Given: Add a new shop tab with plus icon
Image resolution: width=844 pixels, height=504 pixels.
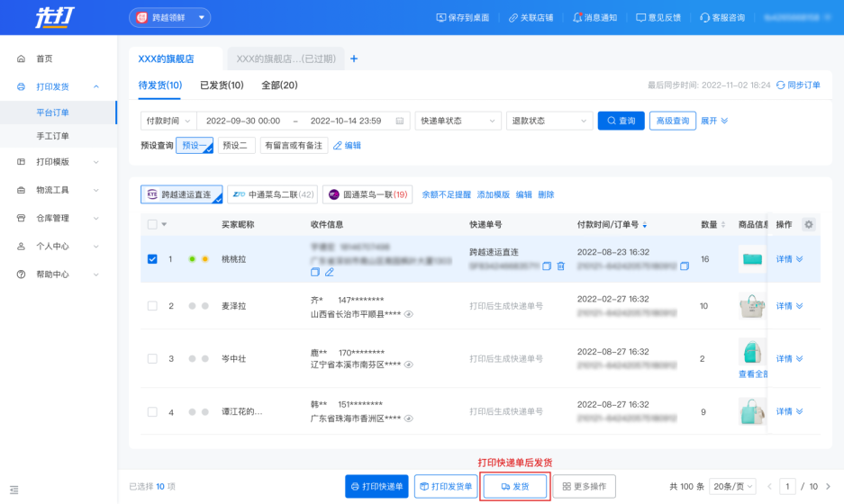Looking at the screenshot, I should (354, 59).
